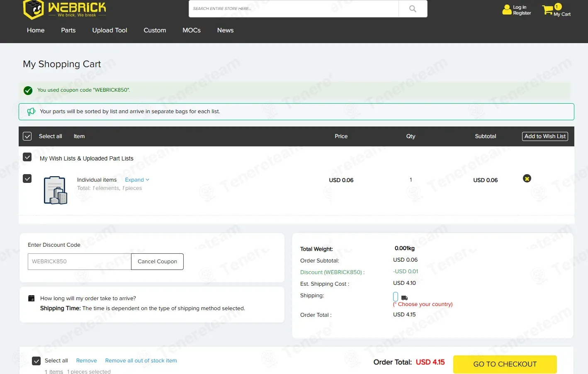Image resolution: width=588 pixels, height=374 pixels.
Task: Click the Remove link
Action: pos(87,361)
